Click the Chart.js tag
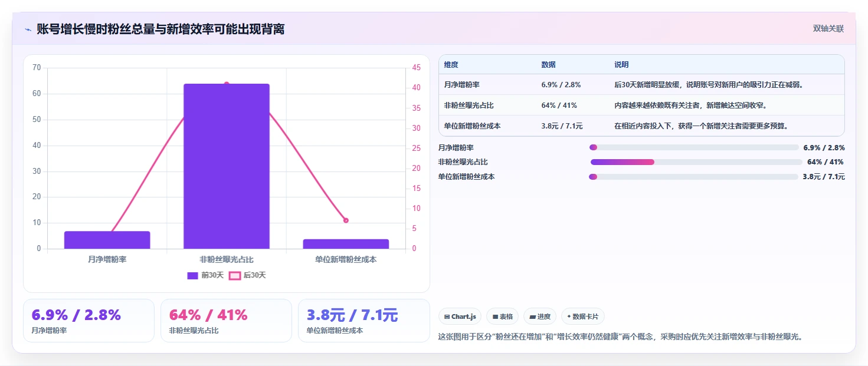The height and width of the screenshot is (366, 868). pos(460,316)
